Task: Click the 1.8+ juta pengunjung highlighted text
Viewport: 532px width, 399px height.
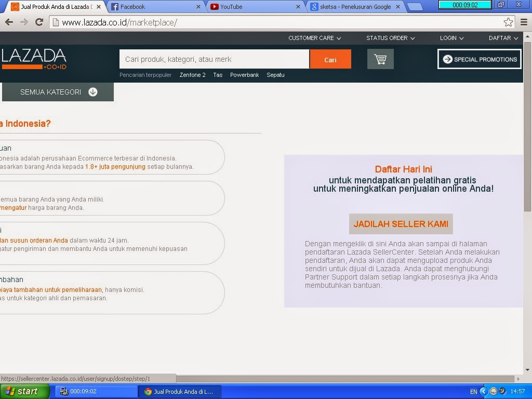Action: tap(115, 167)
